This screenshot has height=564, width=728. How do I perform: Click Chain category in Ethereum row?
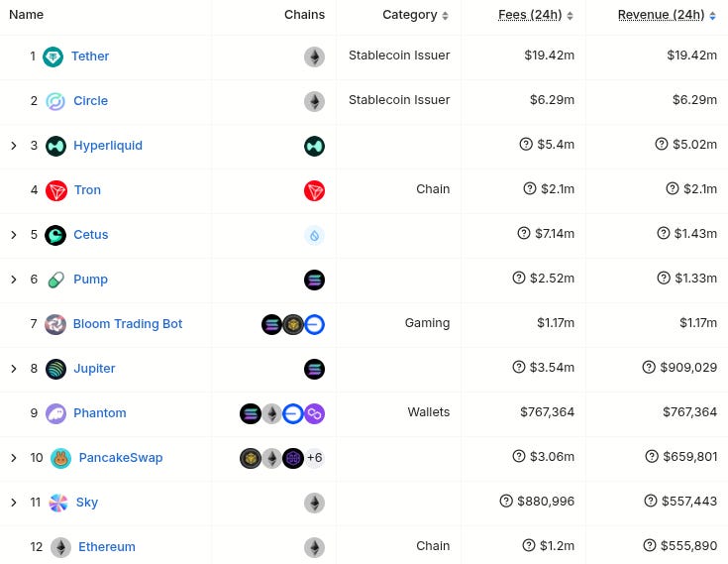pyautogui.click(x=433, y=546)
